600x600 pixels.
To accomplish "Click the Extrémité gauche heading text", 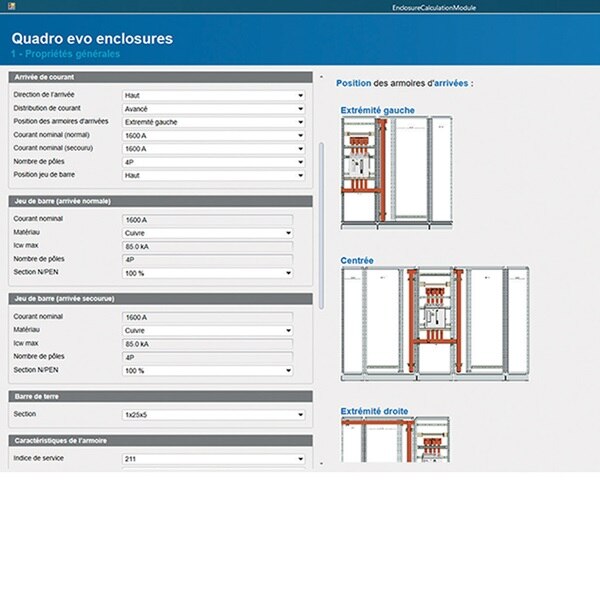I will pos(377,110).
